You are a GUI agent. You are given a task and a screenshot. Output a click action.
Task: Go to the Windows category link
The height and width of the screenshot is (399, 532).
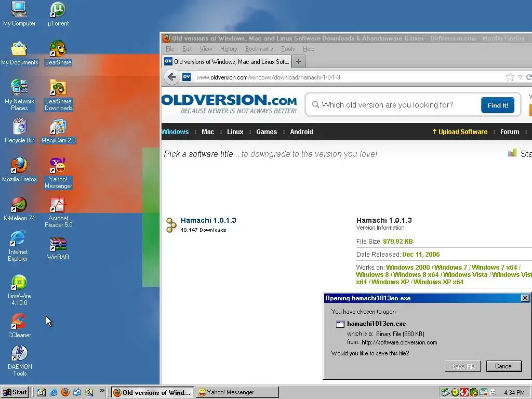(x=175, y=131)
